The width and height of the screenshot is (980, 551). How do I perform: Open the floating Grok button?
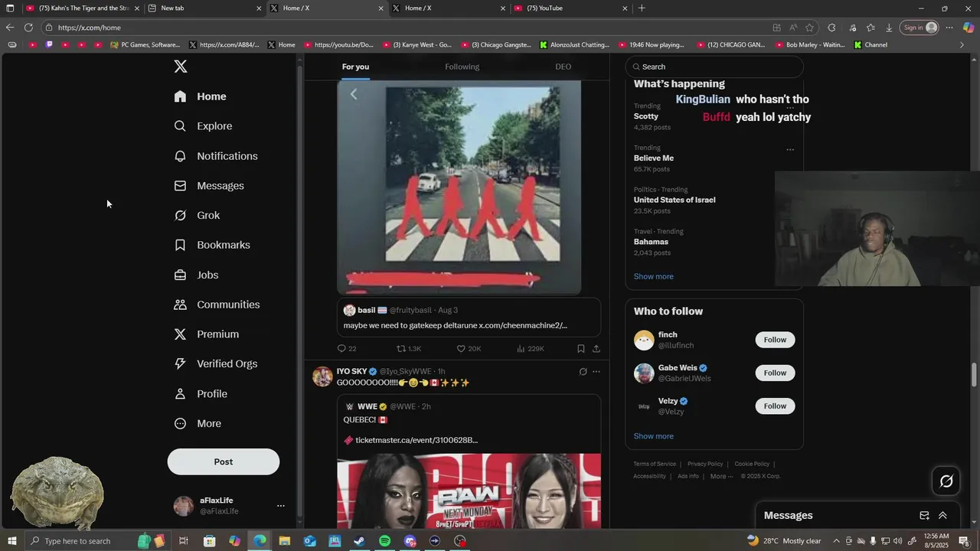pyautogui.click(x=946, y=481)
